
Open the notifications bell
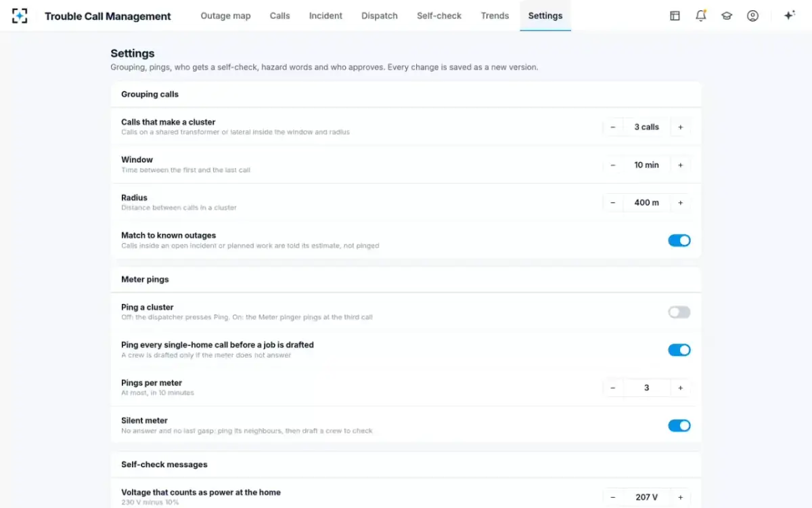(700, 16)
